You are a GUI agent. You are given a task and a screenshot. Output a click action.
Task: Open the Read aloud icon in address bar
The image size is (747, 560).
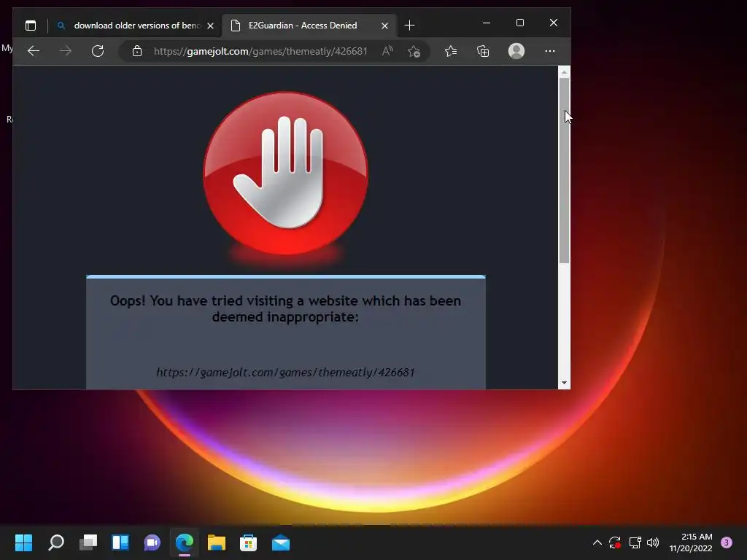(387, 51)
